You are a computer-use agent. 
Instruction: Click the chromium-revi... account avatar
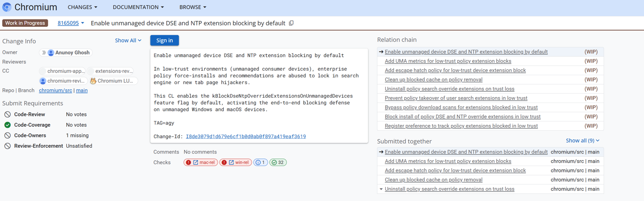(43, 81)
